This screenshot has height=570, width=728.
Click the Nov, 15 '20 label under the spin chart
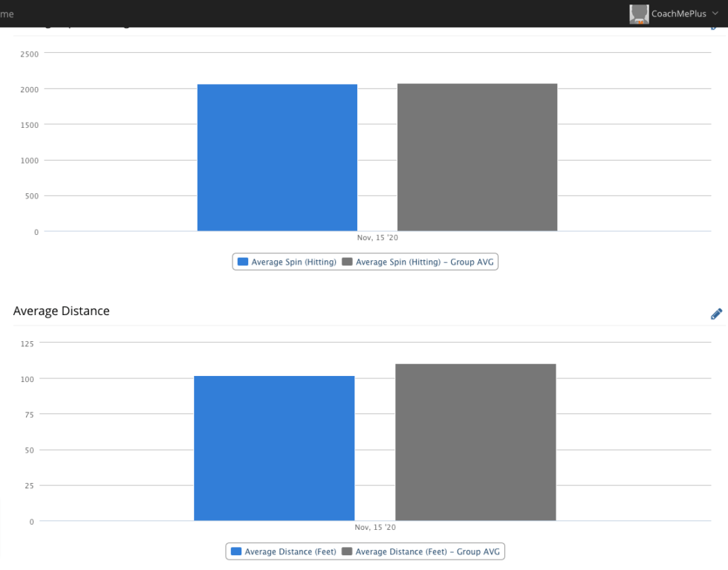(x=377, y=237)
